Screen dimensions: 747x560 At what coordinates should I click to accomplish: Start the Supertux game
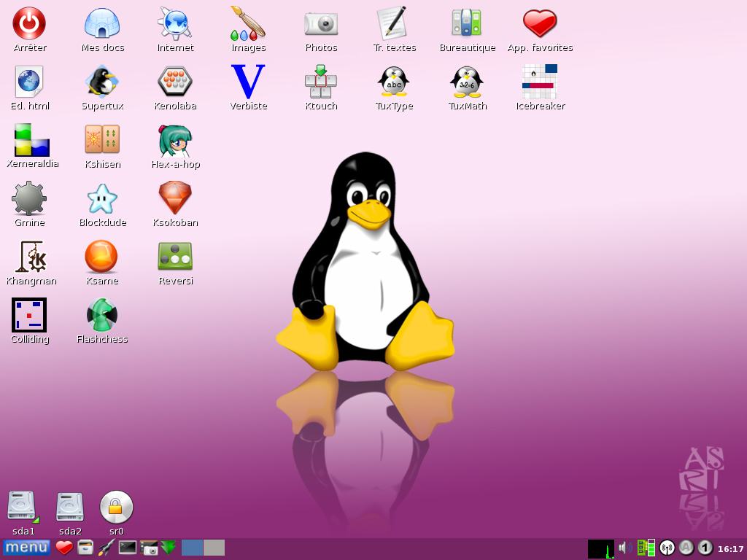102,82
